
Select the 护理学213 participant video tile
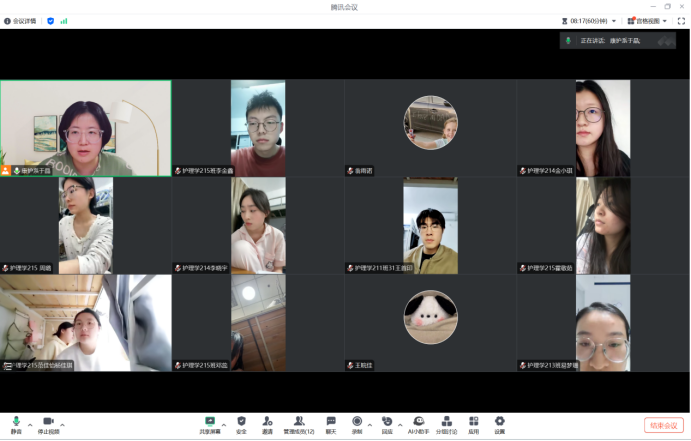[x=603, y=323]
